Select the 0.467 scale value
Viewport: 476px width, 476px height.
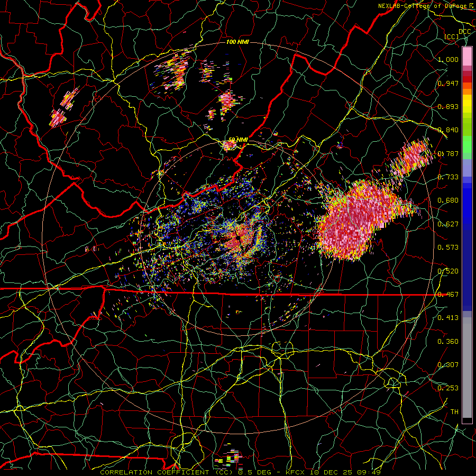(x=448, y=295)
